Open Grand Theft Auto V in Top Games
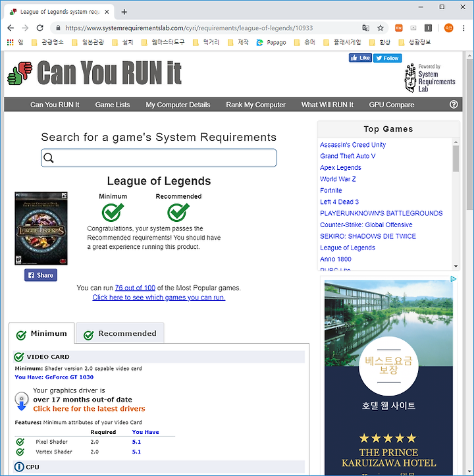Image resolution: width=474 pixels, height=476 pixels. click(x=348, y=156)
